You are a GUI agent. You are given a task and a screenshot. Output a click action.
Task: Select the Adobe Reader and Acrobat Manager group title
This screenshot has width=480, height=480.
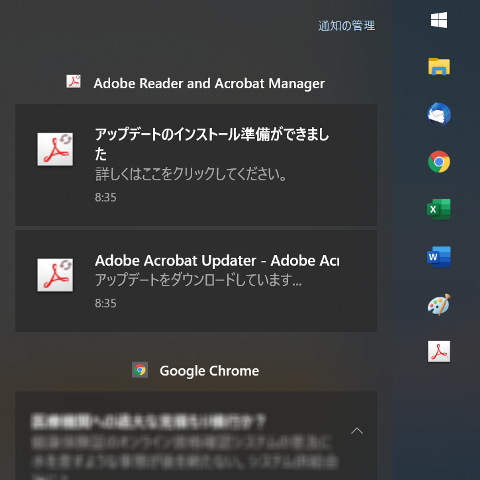[209, 83]
